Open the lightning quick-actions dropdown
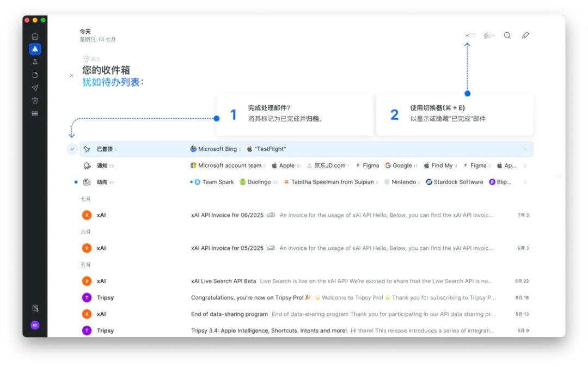Screen dimensions: 588x367 point(488,35)
